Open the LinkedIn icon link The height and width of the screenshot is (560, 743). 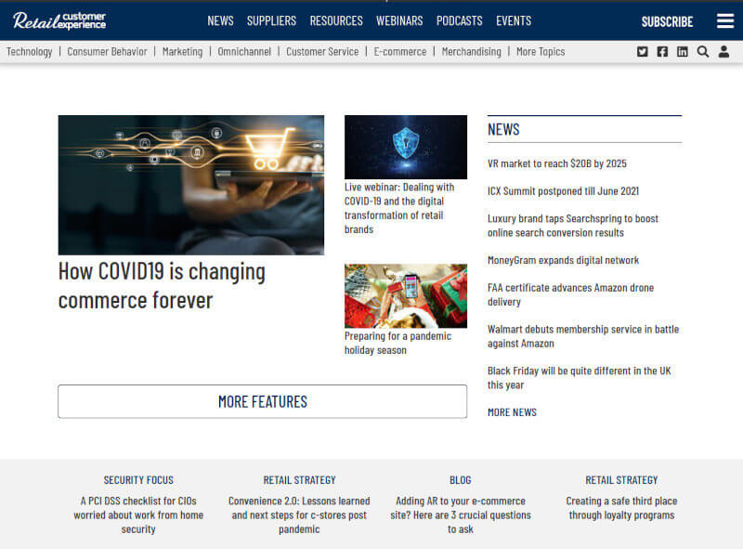click(x=683, y=52)
